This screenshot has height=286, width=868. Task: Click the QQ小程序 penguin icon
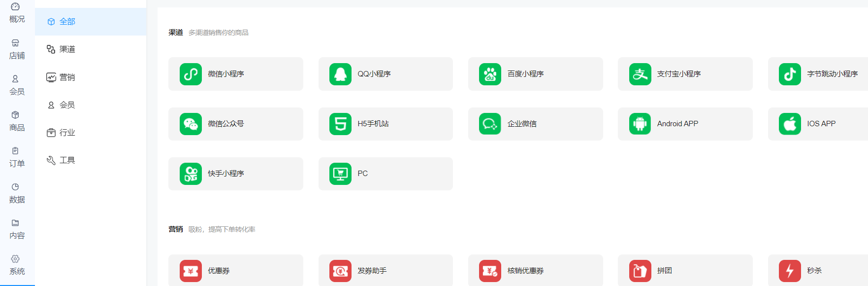340,74
